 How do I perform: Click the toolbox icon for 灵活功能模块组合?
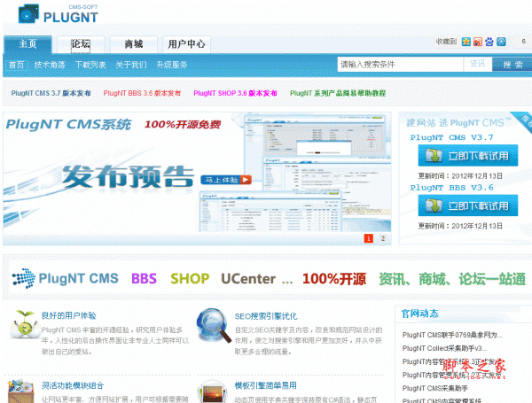pos(21,391)
